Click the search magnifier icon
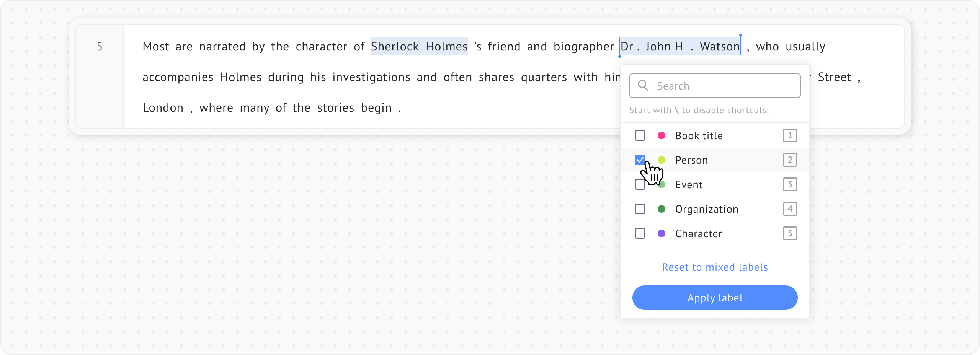Viewport: 980px width, 355px height. pyautogui.click(x=643, y=86)
